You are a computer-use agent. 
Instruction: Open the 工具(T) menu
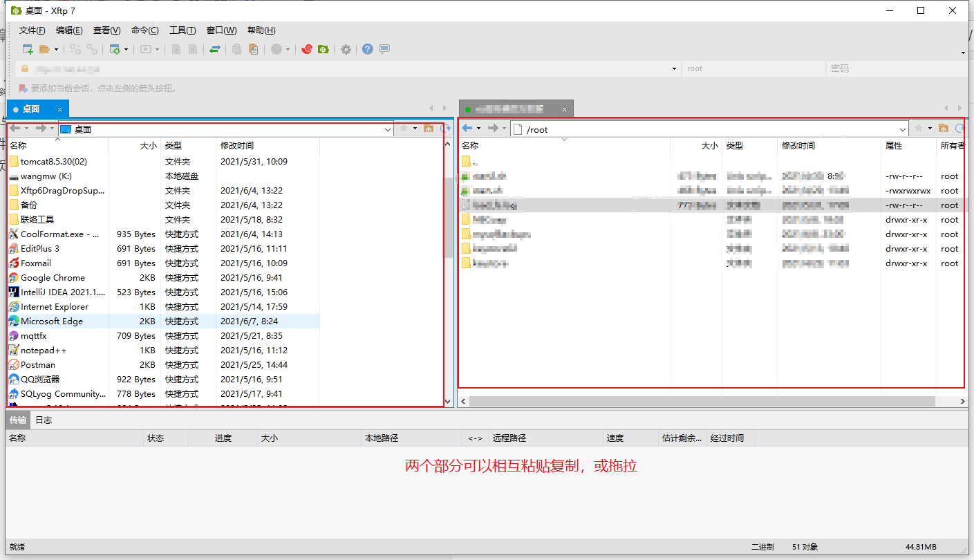click(x=182, y=30)
